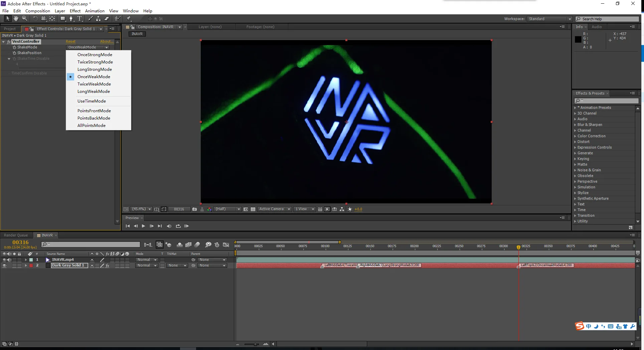Toggle the Region of Interest button
This screenshot has width=644, height=350.
[x=246, y=209]
